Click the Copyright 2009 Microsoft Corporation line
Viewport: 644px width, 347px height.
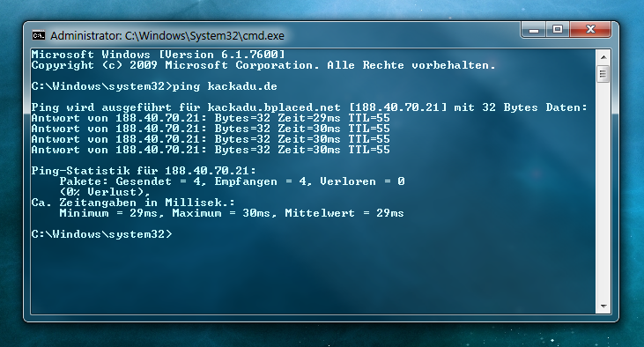tap(263, 65)
